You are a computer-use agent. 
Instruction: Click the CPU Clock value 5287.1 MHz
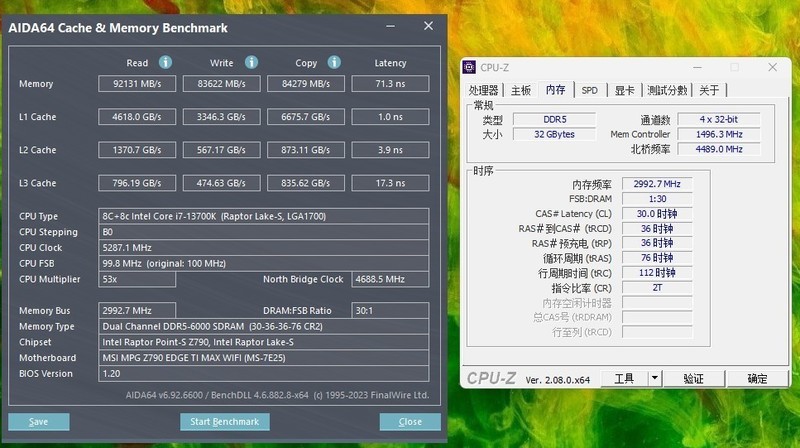click(264, 247)
